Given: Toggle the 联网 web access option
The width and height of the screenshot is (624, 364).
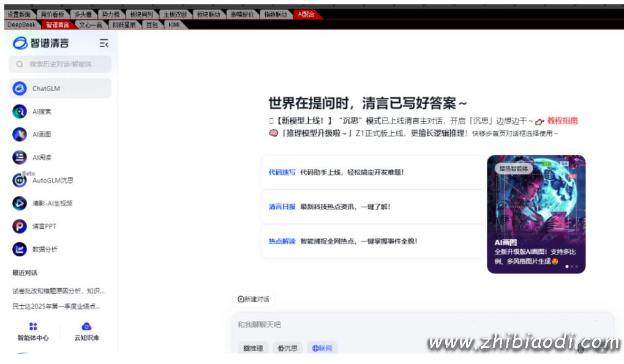Looking at the screenshot, I should tap(322, 348).
